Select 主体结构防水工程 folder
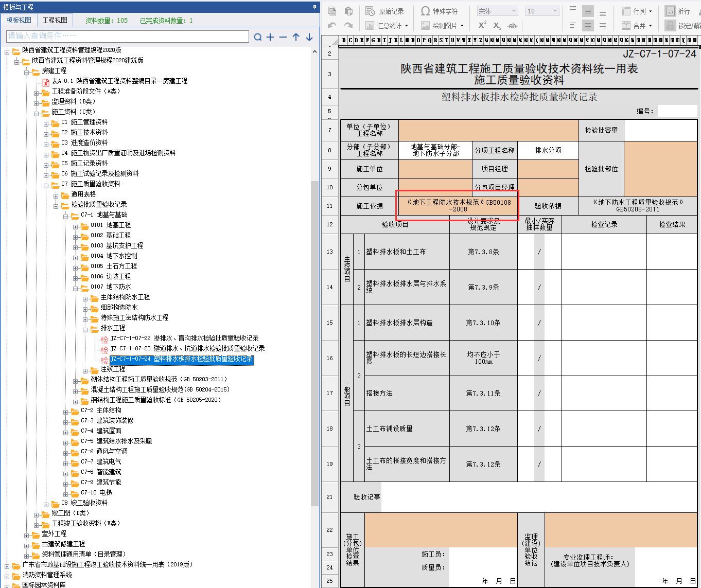Screen dimensions: 701x588 pos(125,297)
